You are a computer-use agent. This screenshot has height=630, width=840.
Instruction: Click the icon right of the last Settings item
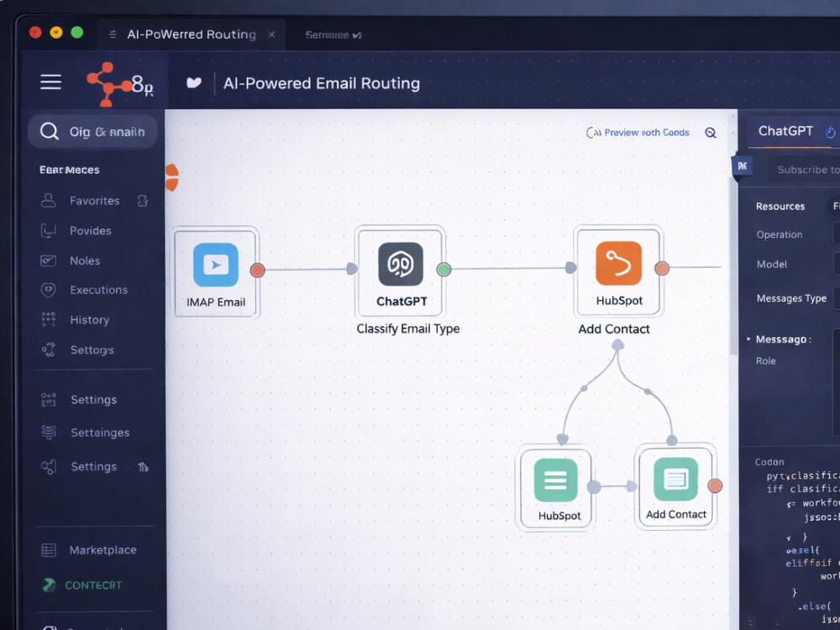(x=143, y=467)
